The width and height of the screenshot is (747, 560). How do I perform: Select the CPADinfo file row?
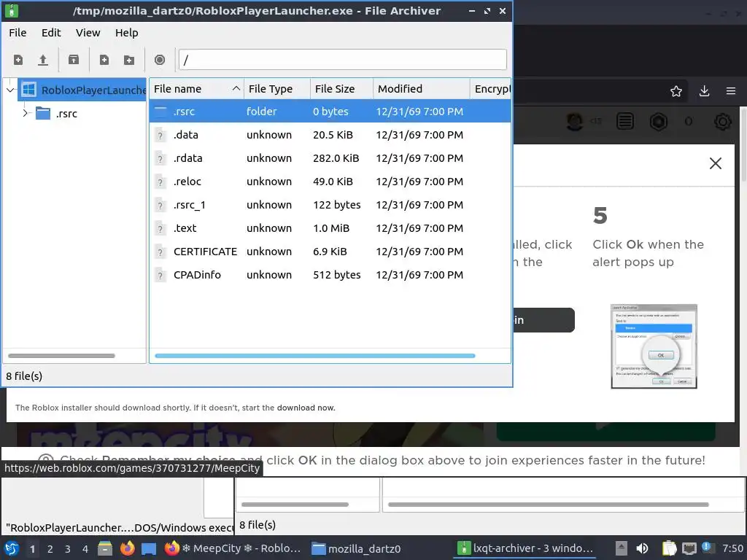click(x=330, y=275)
